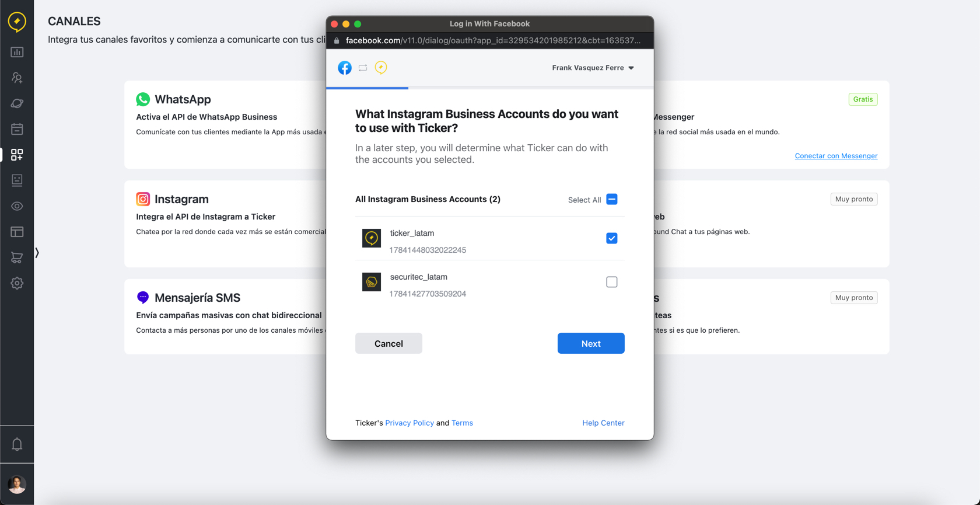Click the 'CANALES' page heading
This screenshot has width=980, height=505.
pos(74,22)
